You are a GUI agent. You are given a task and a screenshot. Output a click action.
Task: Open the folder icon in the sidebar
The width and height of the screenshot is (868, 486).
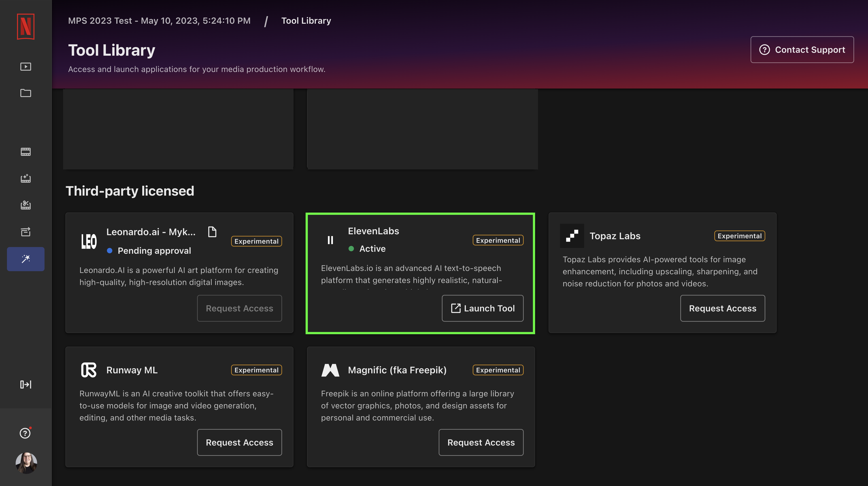(x=26, y=93)
